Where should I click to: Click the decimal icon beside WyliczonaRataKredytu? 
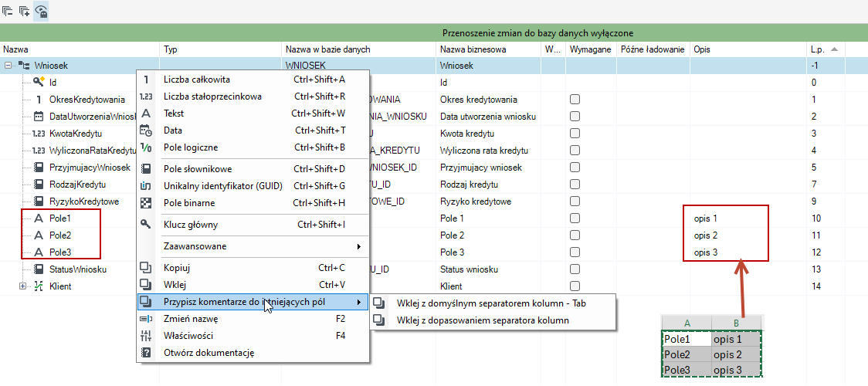coord(38,151)
